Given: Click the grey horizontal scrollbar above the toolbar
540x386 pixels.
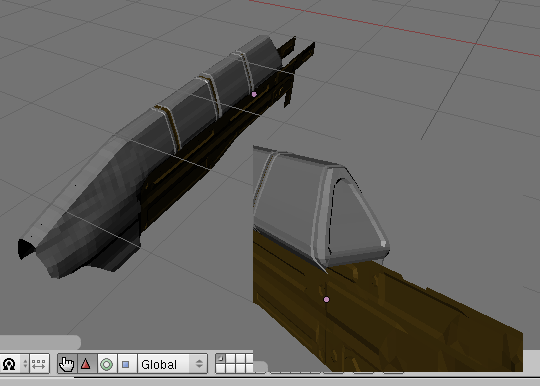Looking at the screenshot, I should tap(40, 342).
